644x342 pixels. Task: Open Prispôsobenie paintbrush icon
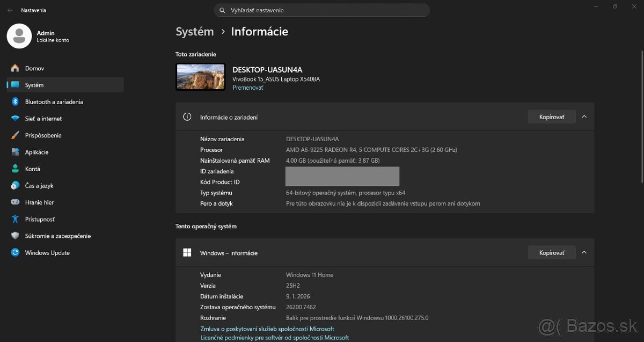click(15, 135)
